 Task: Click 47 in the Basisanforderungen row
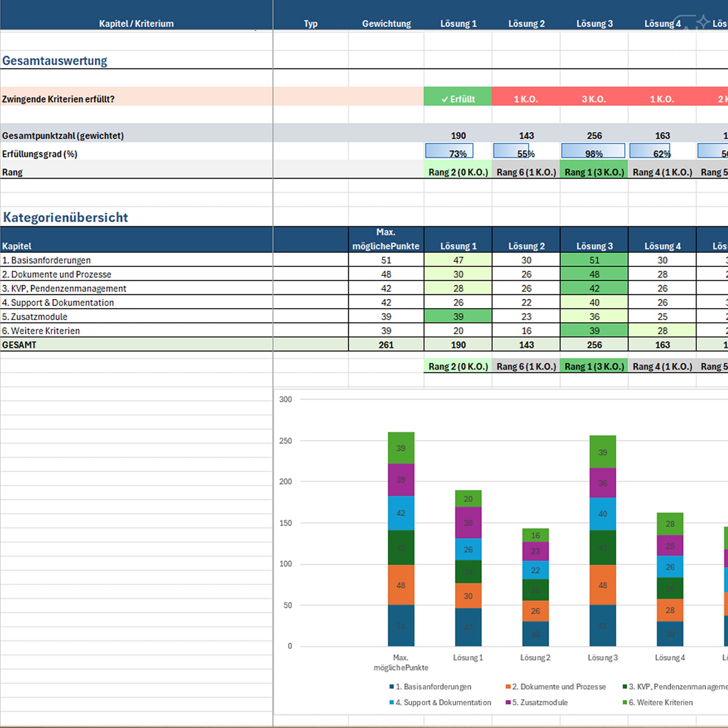pos(458,260)
